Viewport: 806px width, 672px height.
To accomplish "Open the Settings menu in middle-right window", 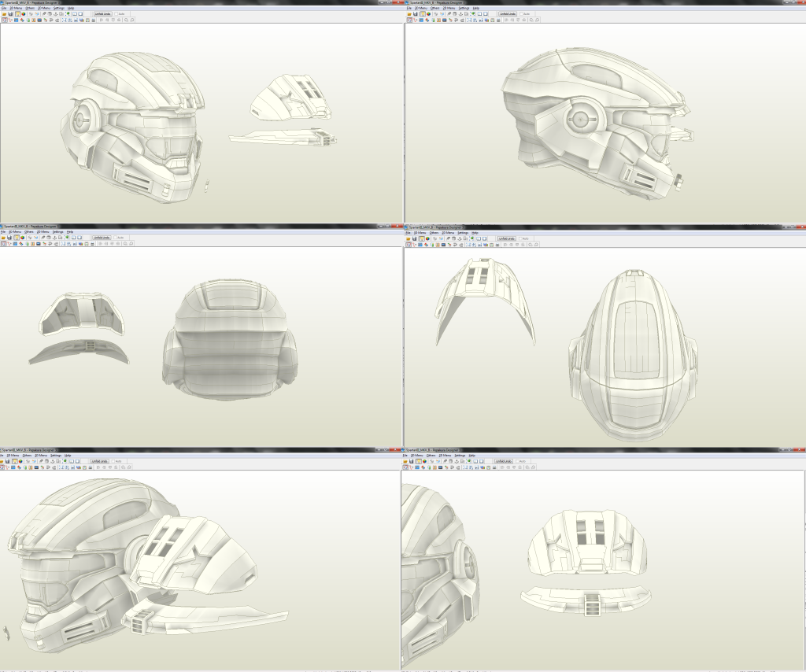I will 463,233.
